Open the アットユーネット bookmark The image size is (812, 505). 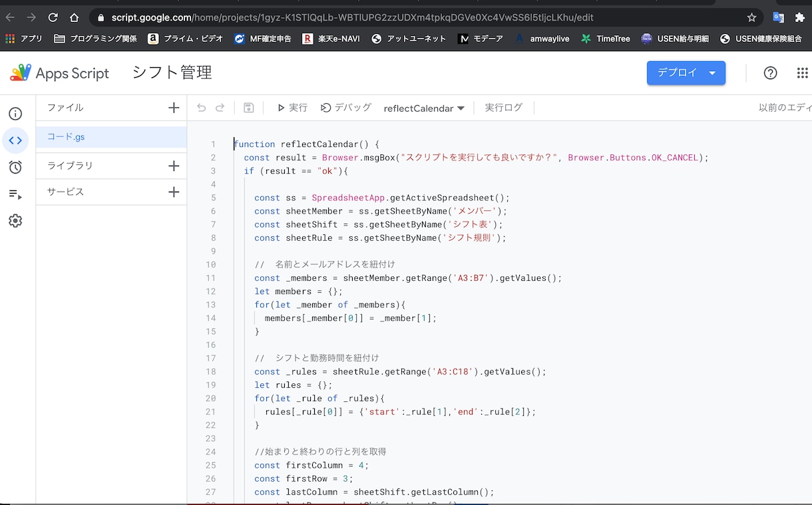pyautogui.click(x=409, y=39)
